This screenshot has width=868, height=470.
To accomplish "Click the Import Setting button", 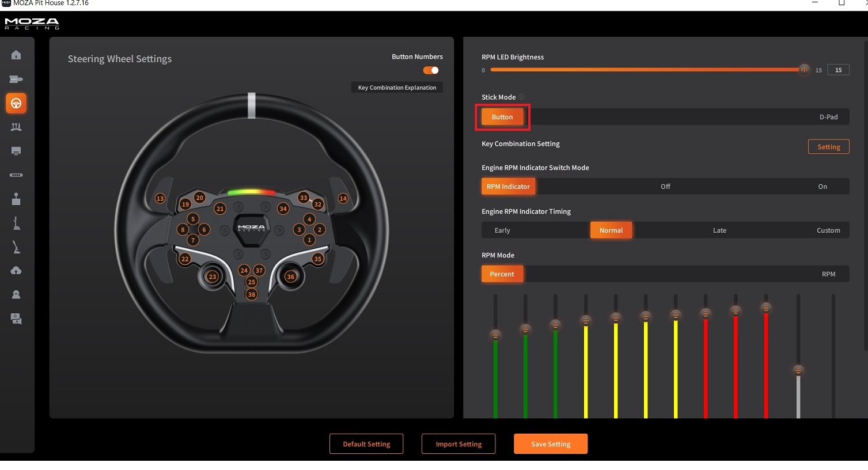I will pos(458,444).
